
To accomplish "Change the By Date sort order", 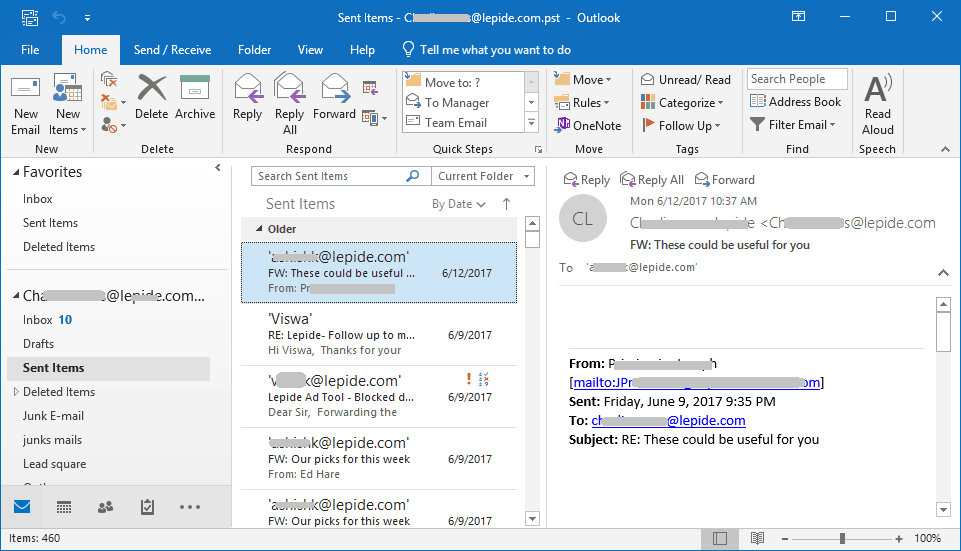I will [458, 204].
